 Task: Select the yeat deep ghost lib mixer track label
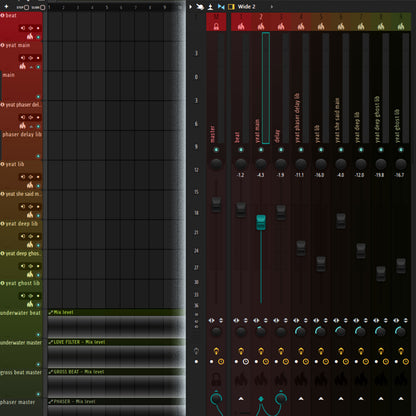coord(377,119)
